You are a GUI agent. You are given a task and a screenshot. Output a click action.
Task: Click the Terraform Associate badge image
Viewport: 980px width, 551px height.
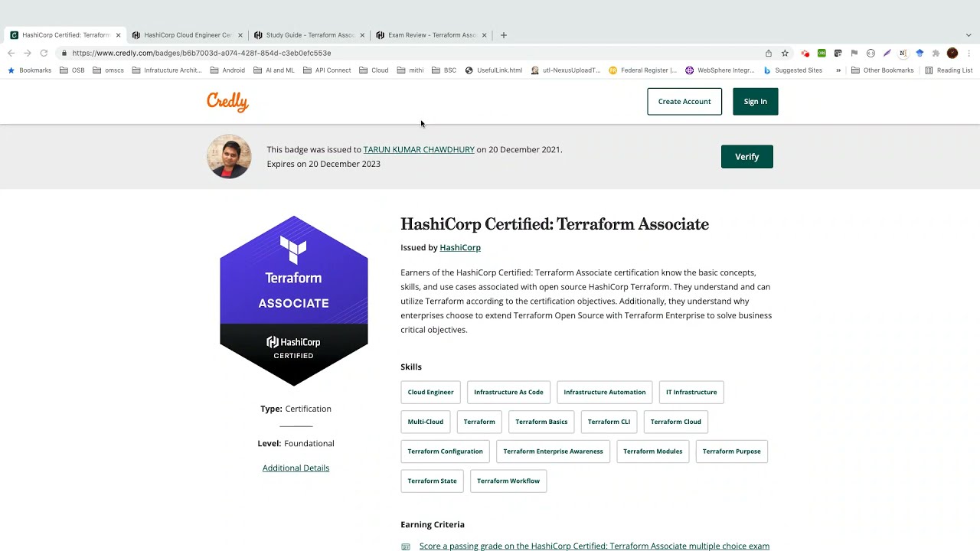click(x=294, y=301)
